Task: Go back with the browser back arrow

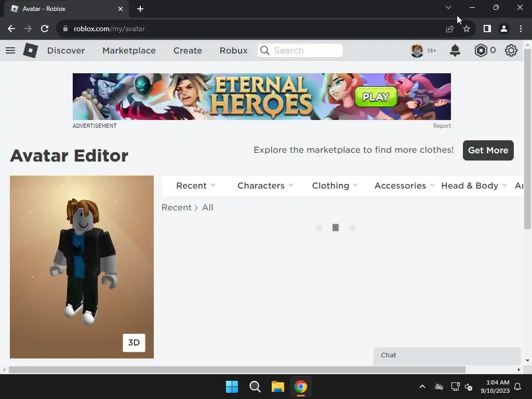Action: 11,29
